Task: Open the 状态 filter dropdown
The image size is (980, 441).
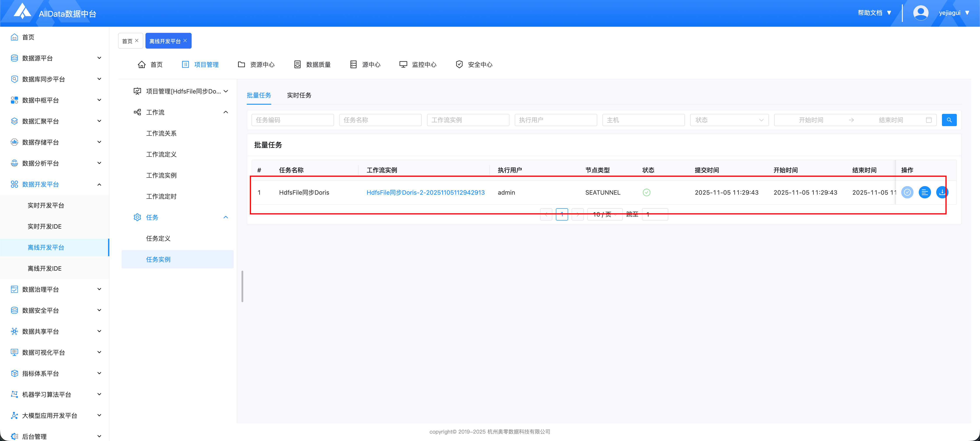Action: [729, 120]
